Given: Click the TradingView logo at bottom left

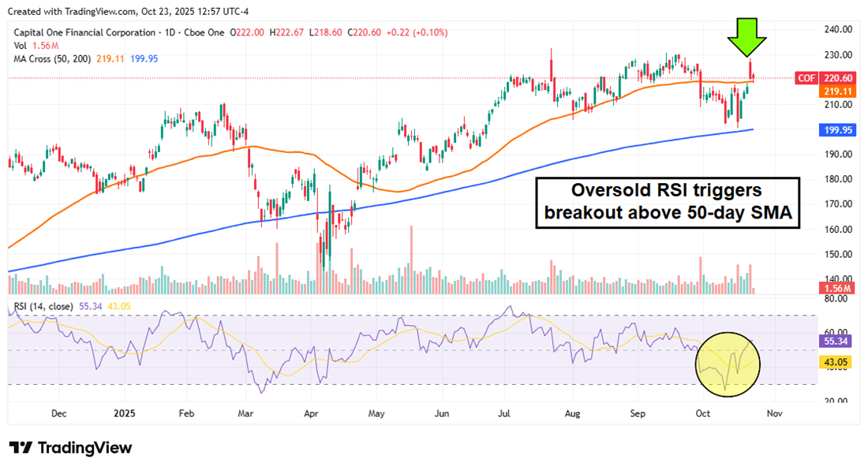Looking at the screenshot, I should click(x=70, y=448).
